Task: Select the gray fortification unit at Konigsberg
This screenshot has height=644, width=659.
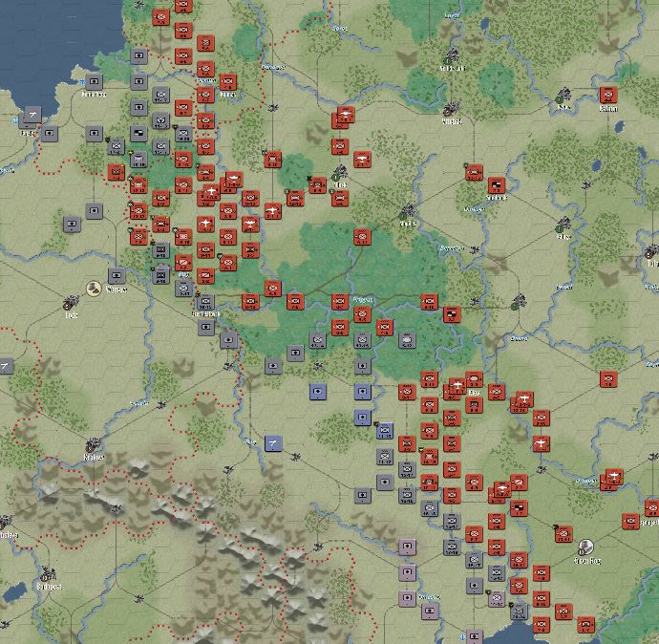Action: 95,81
